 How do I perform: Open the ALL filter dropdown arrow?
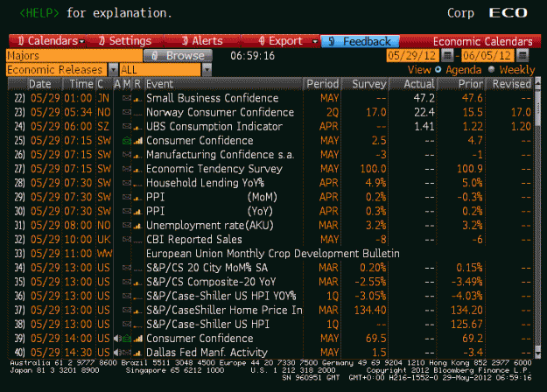(207, 70)
